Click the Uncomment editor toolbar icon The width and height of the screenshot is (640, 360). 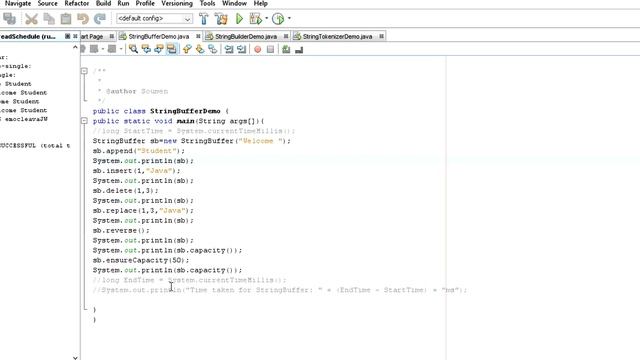(299, 49)
